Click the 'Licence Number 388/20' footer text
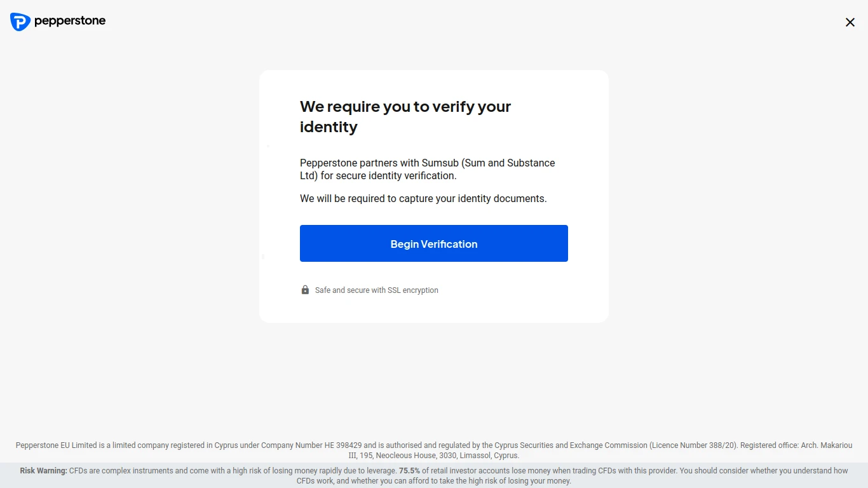The width and height of the screenshot is (868, 488). tap(694, 445)
